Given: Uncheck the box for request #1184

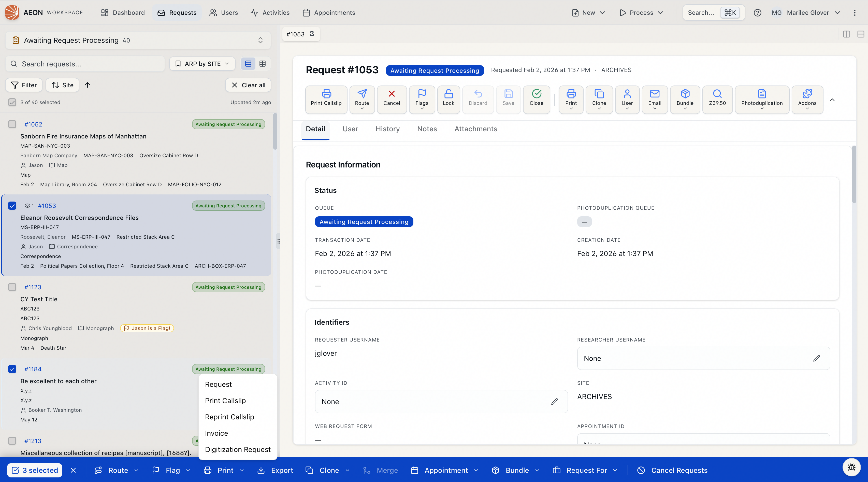Looking at the screenshot, I should tap(12, 369).
